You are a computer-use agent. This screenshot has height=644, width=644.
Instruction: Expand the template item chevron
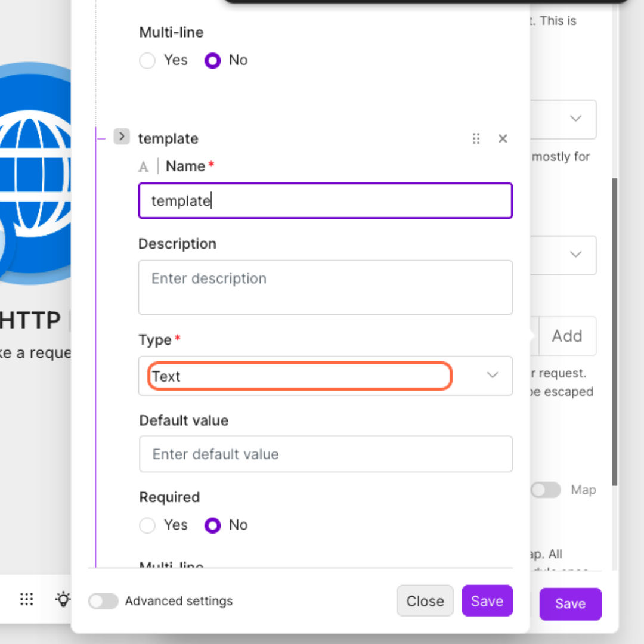[x=122, y=137]
